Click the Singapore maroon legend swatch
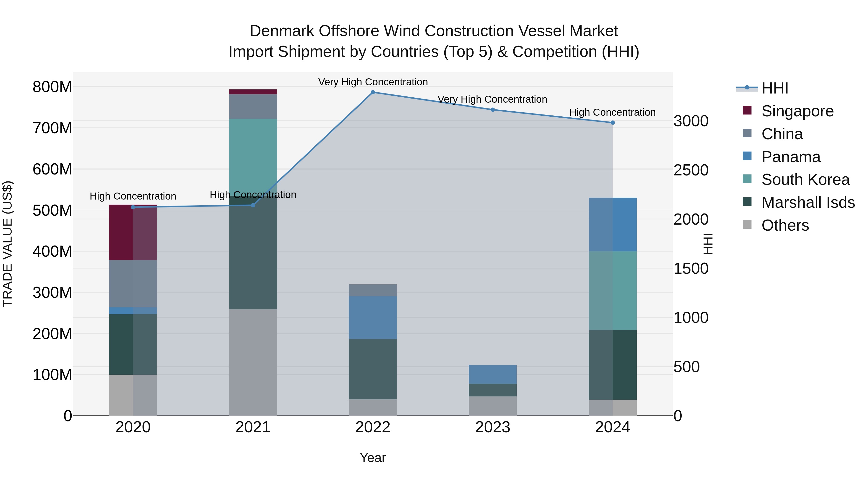 pos(747,110)
